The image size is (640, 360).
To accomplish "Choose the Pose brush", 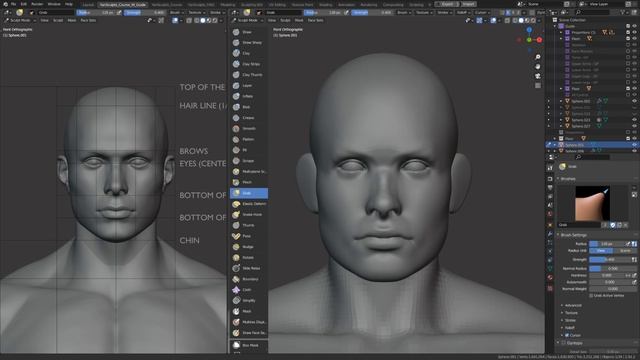I will (249, 236).
